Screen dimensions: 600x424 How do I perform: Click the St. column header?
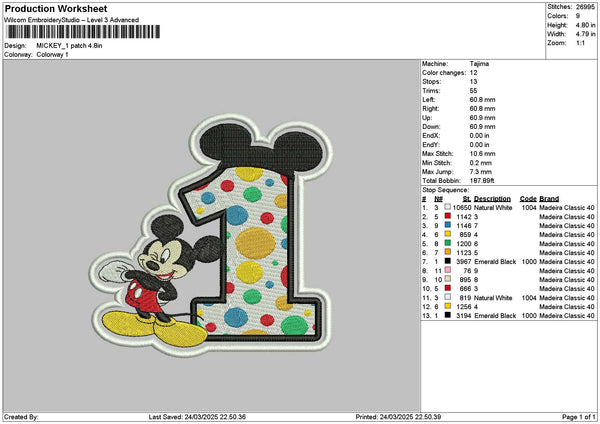[x=467, y=199]
